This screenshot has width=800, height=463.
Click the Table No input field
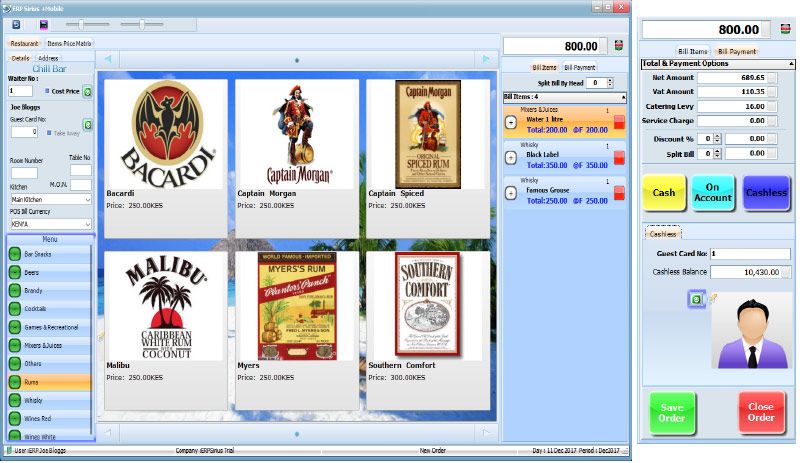[81, 169]
